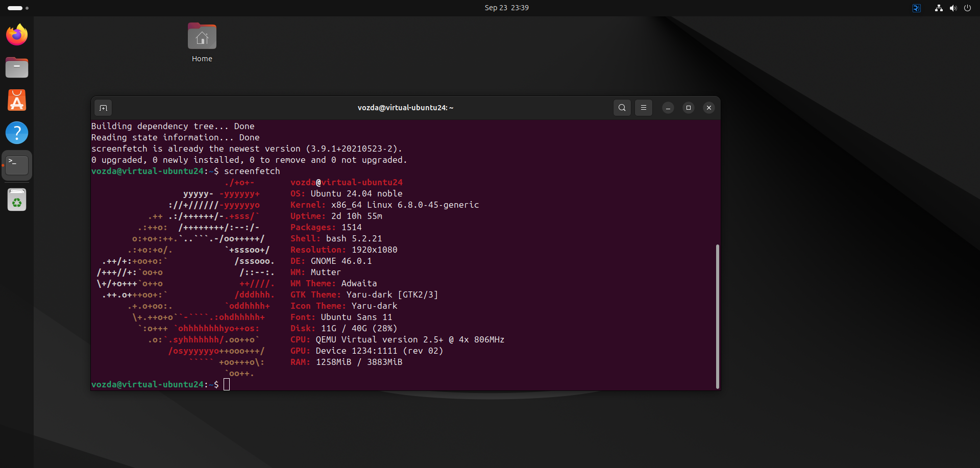Select the Terminal icon in the dock

pos(17,165)
